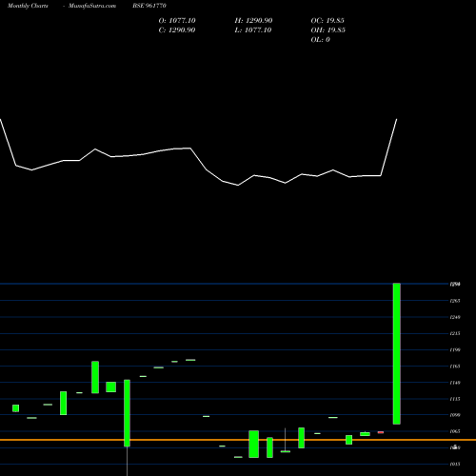
Task: Click the tallest green candle at right
Action: pos(397,353)
